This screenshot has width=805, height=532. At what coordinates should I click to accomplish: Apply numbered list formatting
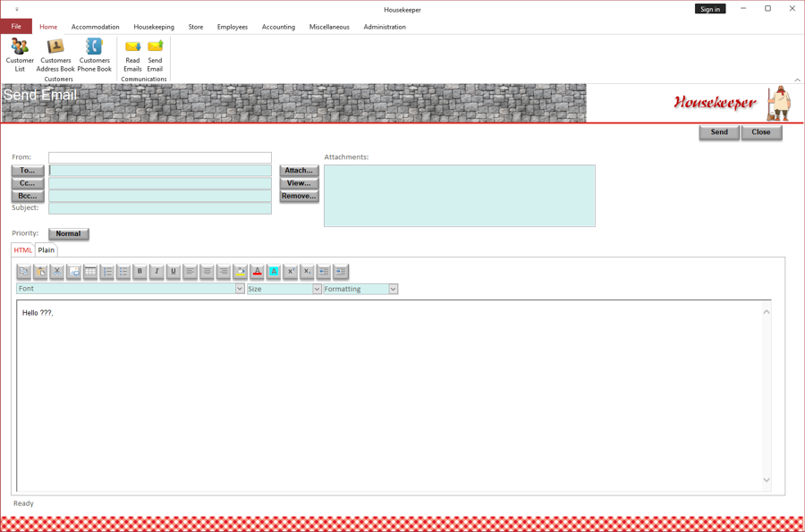(x=106, y=272)
